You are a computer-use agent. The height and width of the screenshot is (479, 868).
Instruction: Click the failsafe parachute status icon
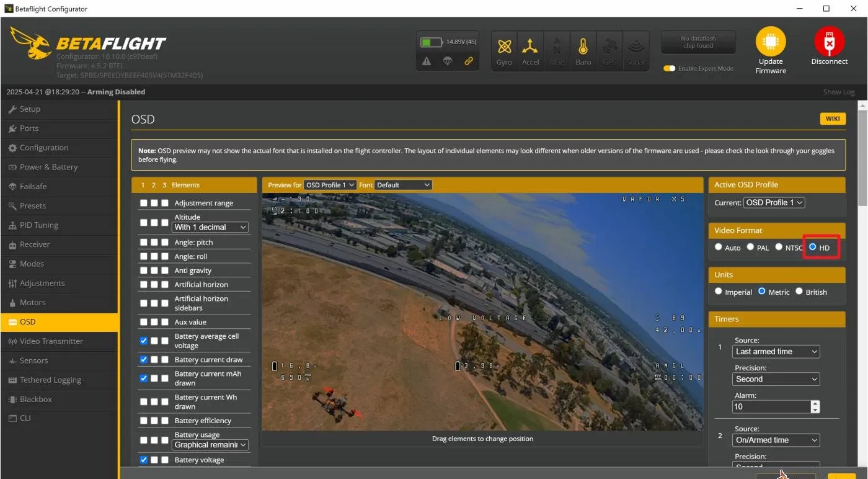(448, 61)
